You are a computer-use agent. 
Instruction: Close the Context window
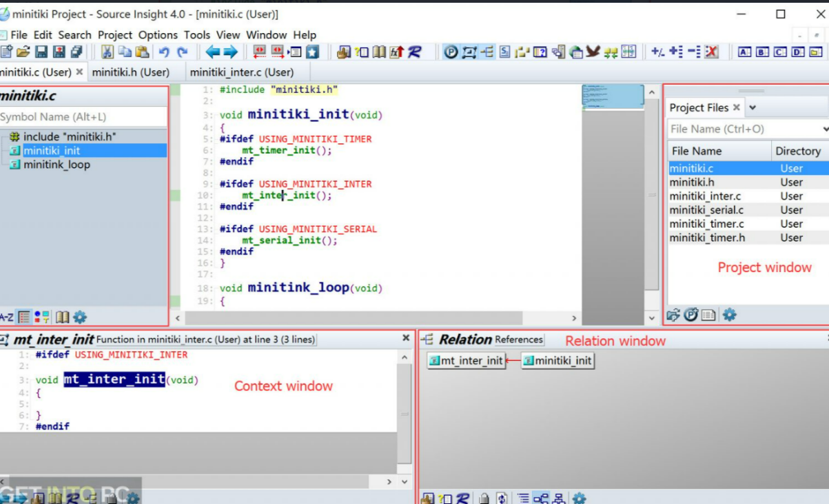click(x=406, y=339)
